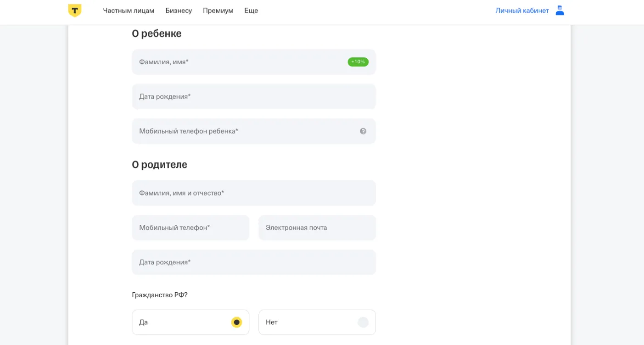Click the question mark help icon
This screenshot has height=345, width=644.
tap(363, 131)
